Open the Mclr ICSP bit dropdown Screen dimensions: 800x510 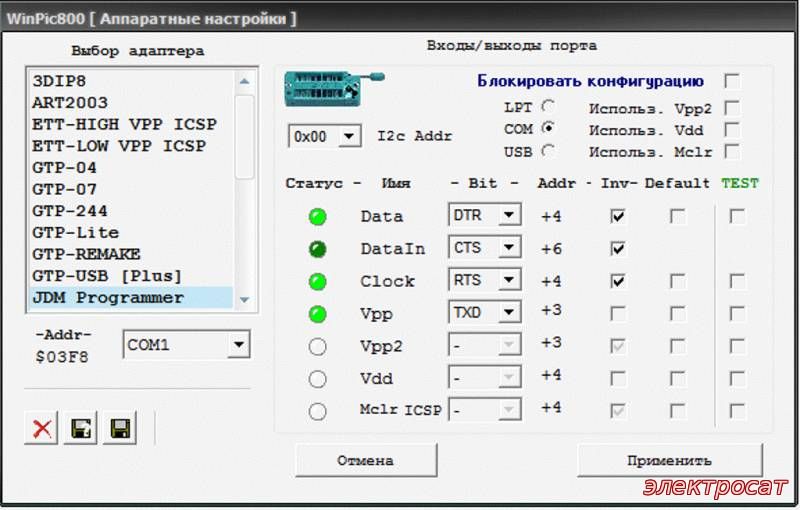pyautogui.click(x=485, y=410)
